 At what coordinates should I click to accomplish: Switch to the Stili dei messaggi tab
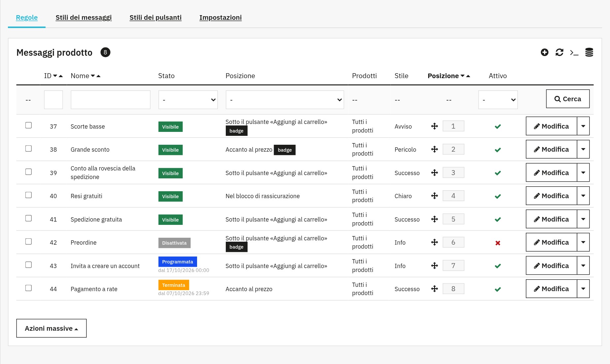click(84, 17)
